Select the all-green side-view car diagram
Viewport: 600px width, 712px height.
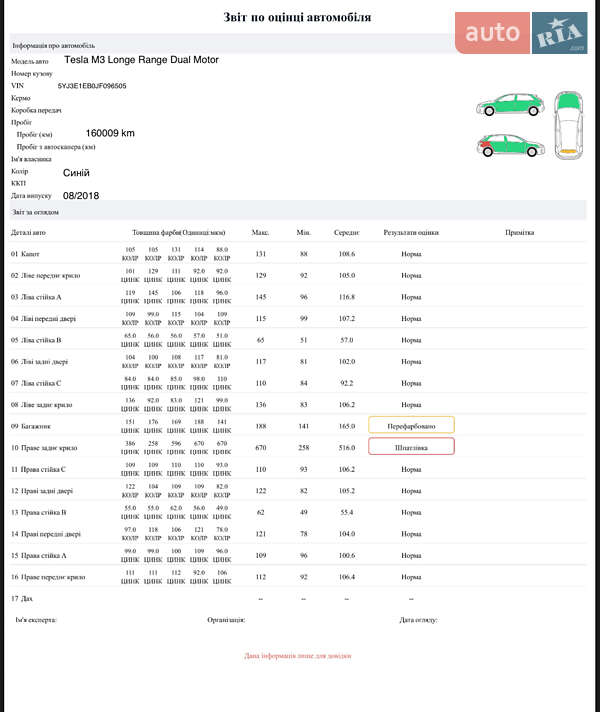[510, 105]
